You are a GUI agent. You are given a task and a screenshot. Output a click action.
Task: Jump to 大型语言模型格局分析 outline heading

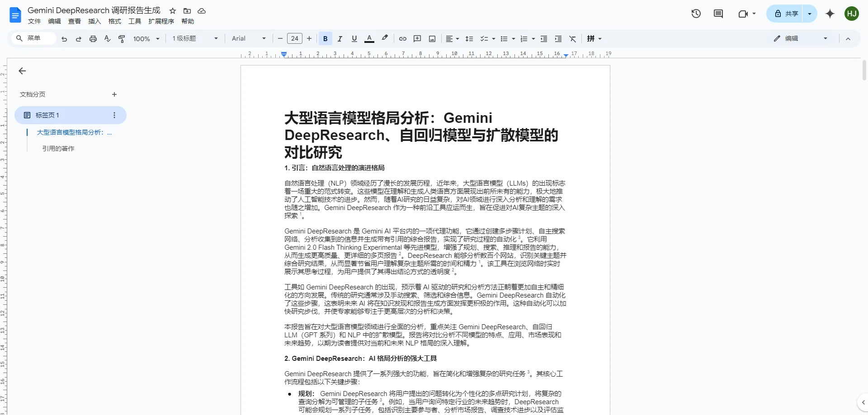(74, 132)
